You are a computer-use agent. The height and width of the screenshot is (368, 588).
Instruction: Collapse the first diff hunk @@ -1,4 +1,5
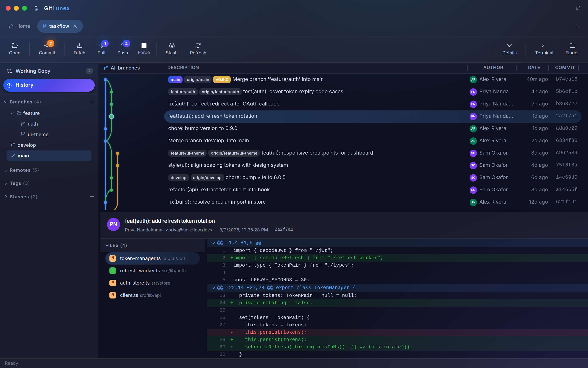213,243
